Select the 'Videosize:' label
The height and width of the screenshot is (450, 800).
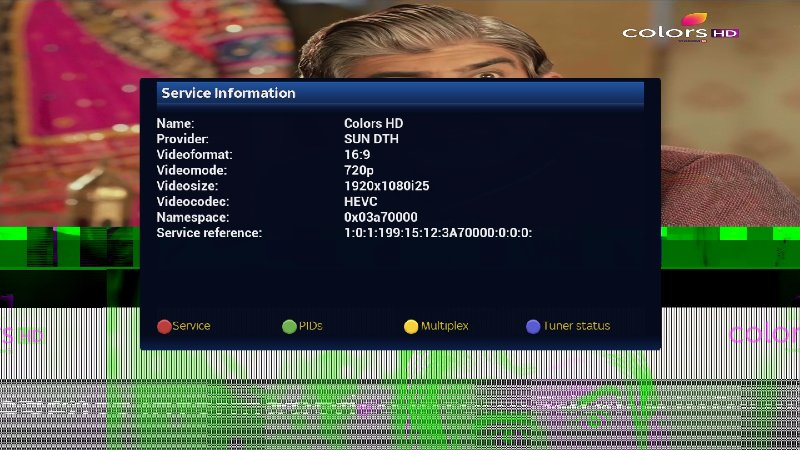pyautogui.click(x=187, y=186)
